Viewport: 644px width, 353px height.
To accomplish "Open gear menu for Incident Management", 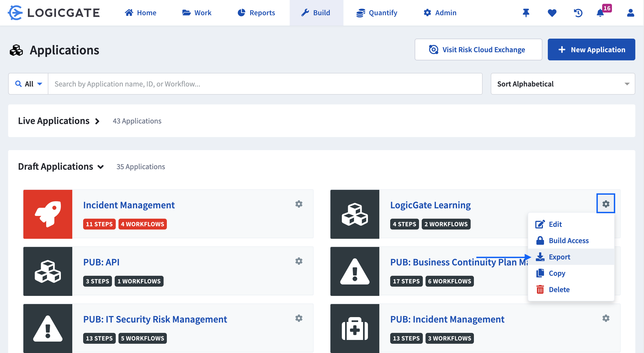I will [299, 204].
